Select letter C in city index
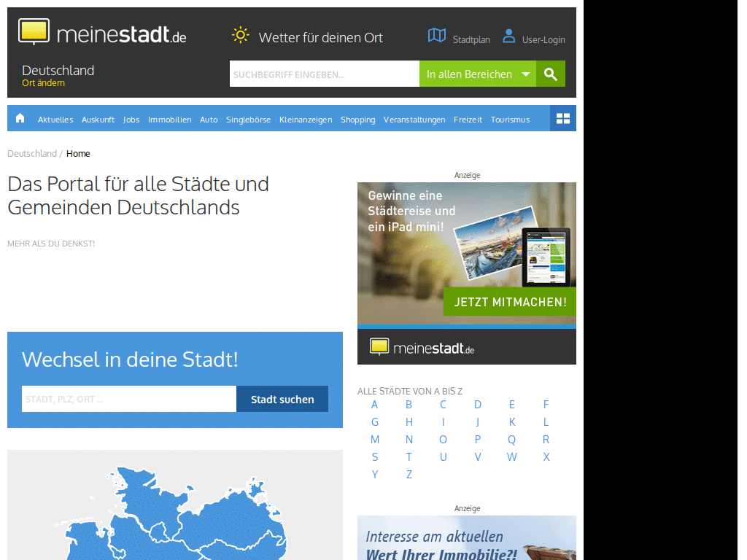This screenshot has height=560, width=747. 443,405
